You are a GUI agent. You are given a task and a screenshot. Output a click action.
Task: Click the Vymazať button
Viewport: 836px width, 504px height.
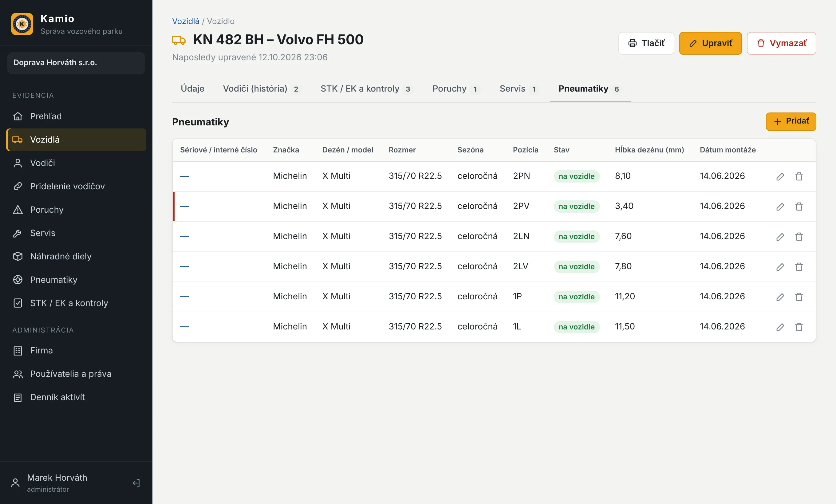781,43
